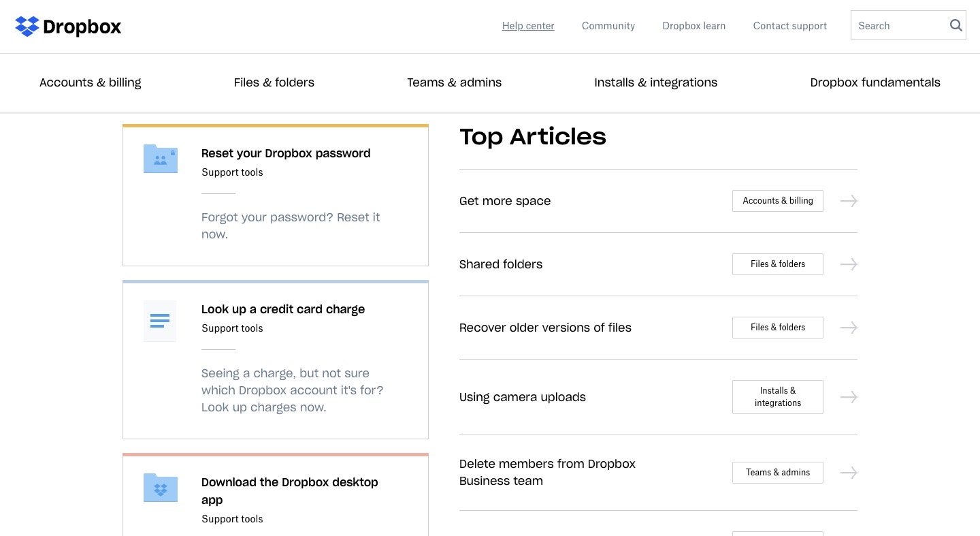
Task: Open the Files & folders navigation menu
Action: point(274,82)
